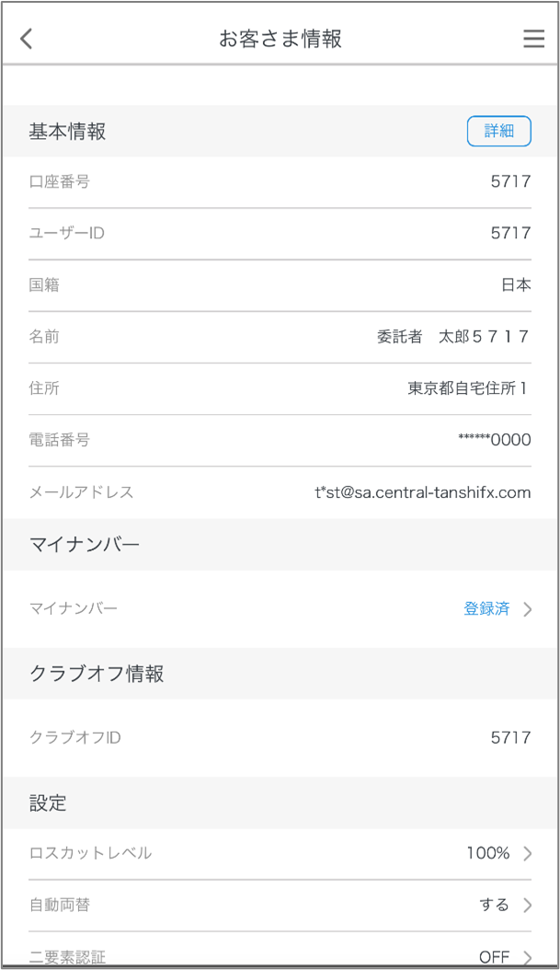Tap the chevron beside 登録済
Viewport: 560px width, 970px height.
pos(528,609)
